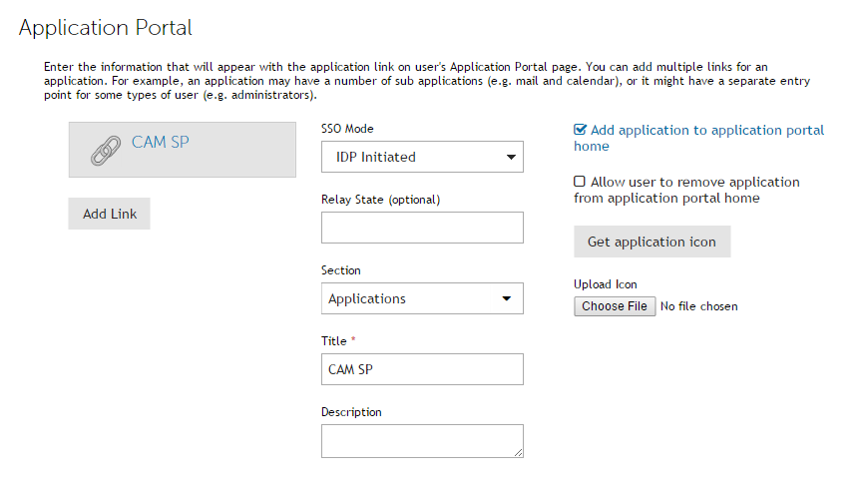Screen dimensions: 868x497
Task: Click into the Title field containing CAM SP
Action: 422,369
